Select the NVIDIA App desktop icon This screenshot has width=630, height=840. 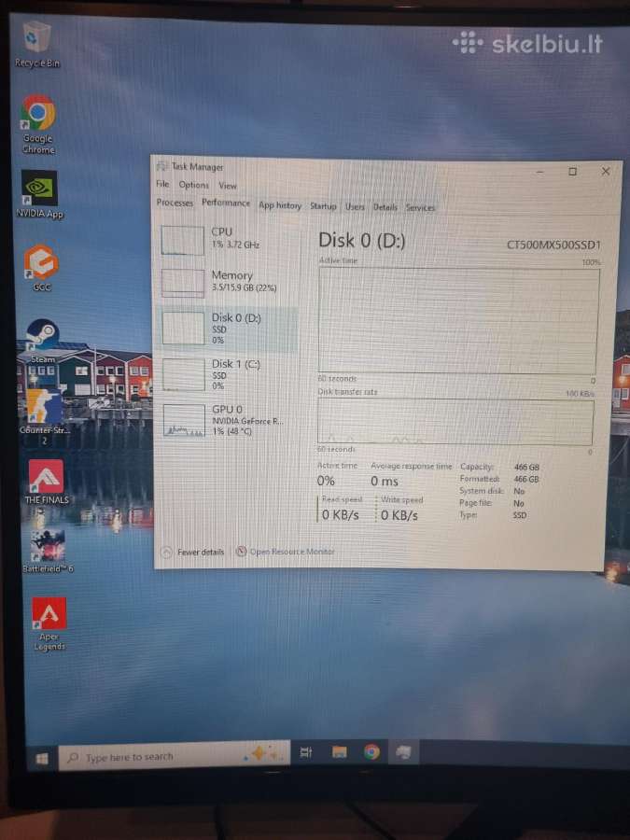39,195
